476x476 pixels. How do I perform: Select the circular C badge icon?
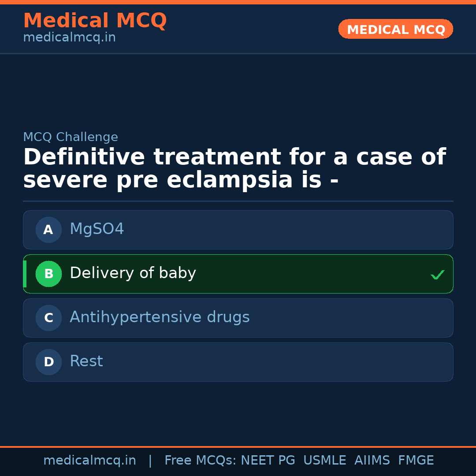(x=48, y=318)
